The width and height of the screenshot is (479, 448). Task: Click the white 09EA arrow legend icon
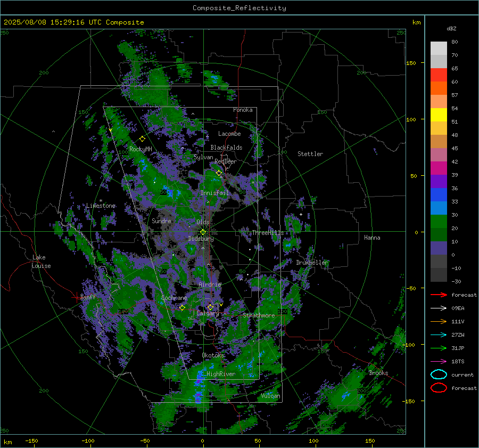coord(439,308)
